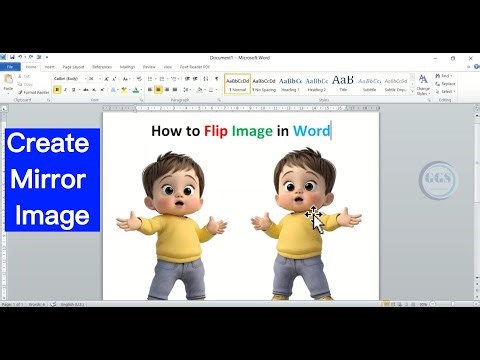Screen dimensions: 480x360
Task: Click the Shrink Font icon
Action: pos(114,79)
